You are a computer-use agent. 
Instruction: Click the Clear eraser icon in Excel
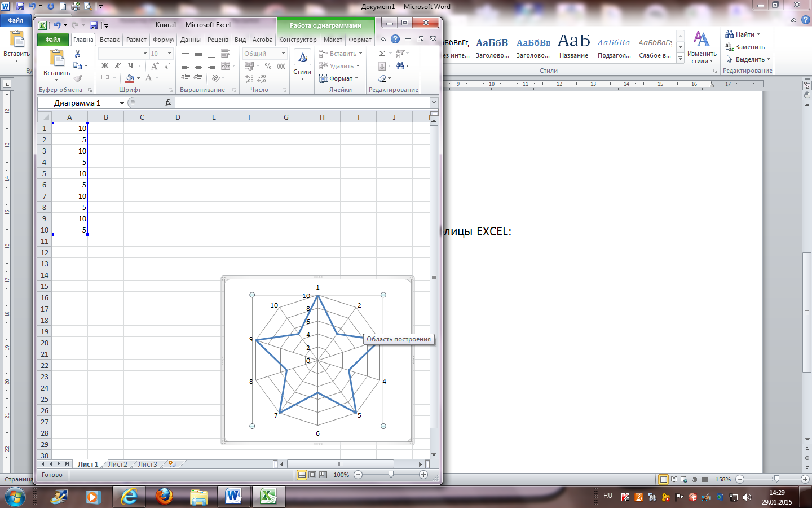coord(383,78)
